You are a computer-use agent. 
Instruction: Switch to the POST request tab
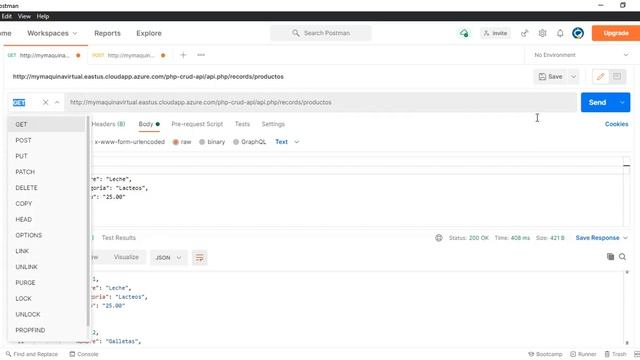(x=129, y=55)
